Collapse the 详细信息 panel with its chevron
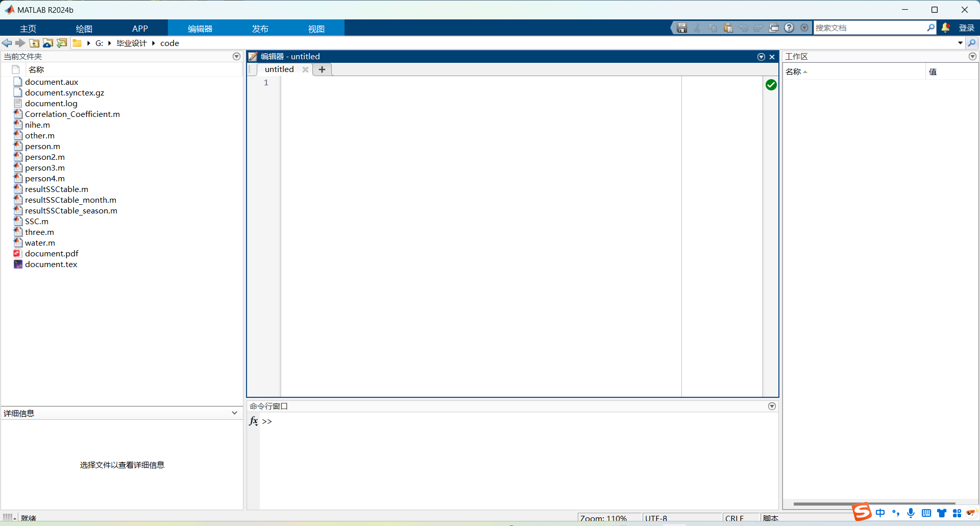Viewport: 980px width, 526px height. tap(234, 413)
